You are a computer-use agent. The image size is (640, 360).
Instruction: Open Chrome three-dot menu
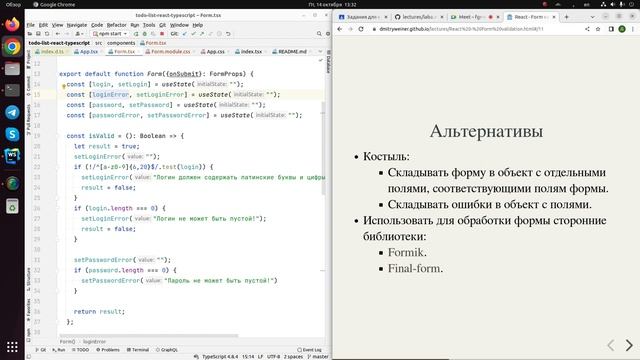[x=633, y=29]
